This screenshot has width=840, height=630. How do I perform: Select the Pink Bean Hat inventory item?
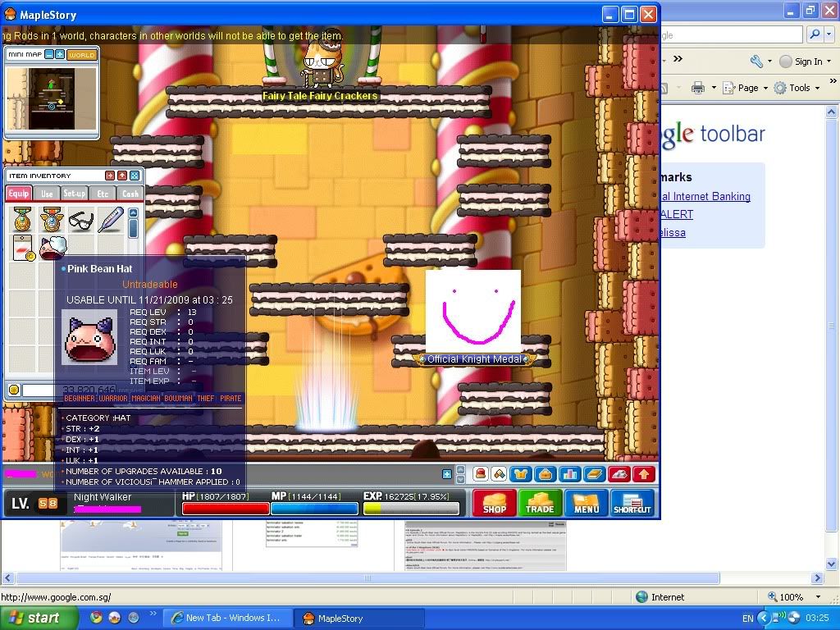point(52,248)
